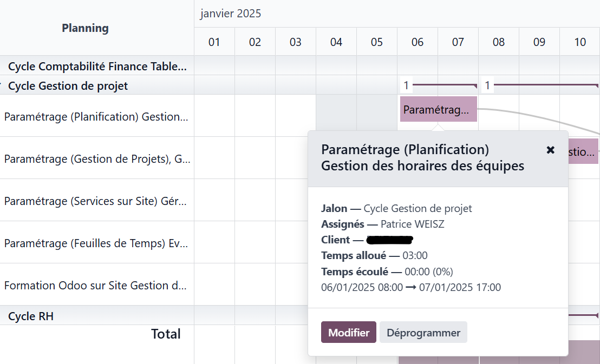Expand Cycle Comptabilité Finance group row

point(97,66)
